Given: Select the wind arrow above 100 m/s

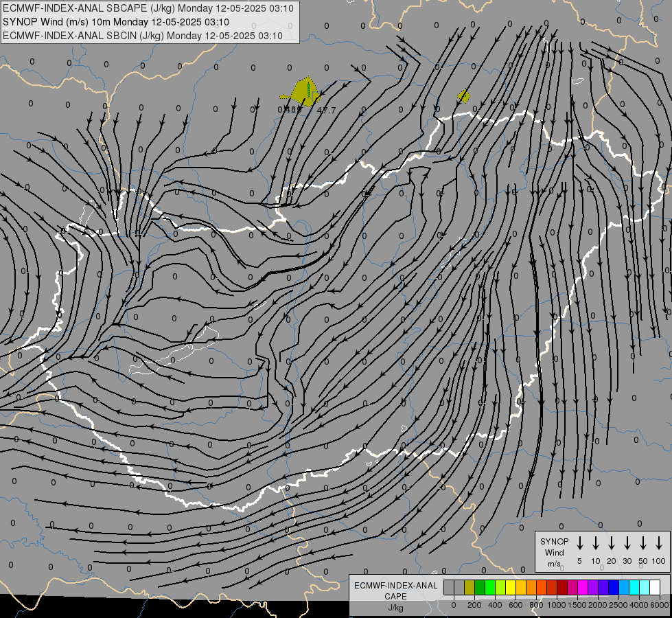Looking at the screenshot, I should point(659,543).
